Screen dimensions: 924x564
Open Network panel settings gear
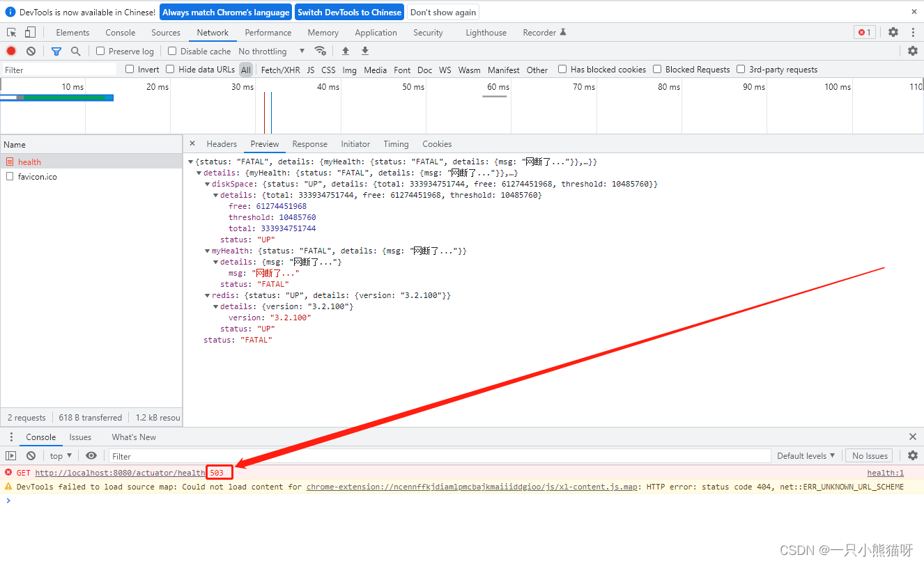(913, 51)
